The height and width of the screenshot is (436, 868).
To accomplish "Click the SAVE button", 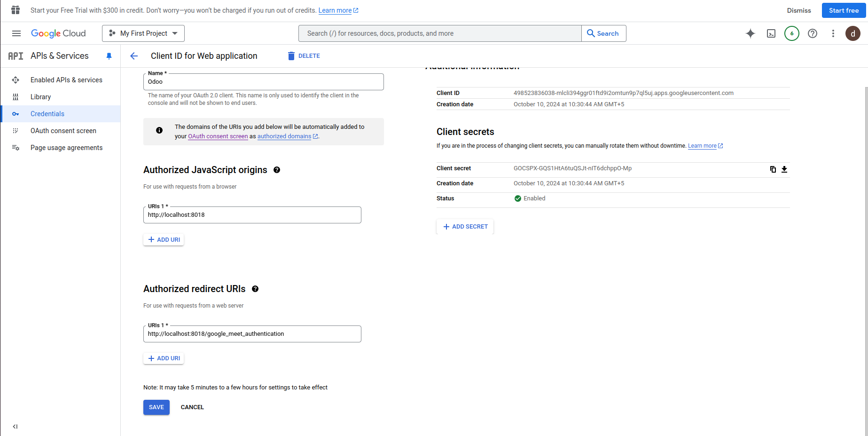I will (x=156, y=407).
